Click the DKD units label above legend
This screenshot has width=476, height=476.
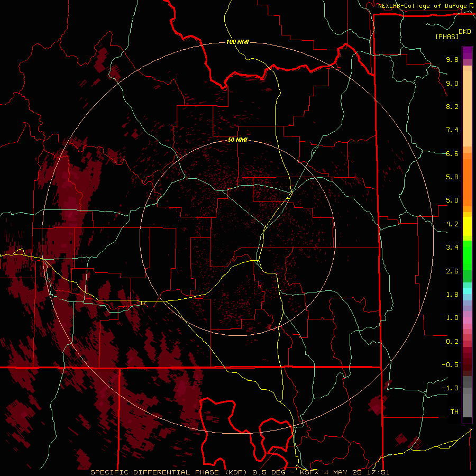(x=465, y=32)
